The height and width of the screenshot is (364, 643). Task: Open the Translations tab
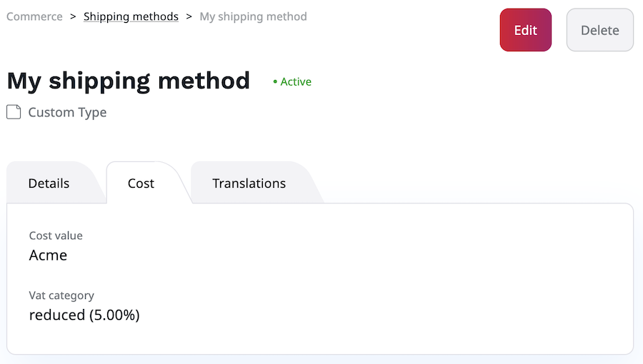pyautogui.click(x=249, y=183)
